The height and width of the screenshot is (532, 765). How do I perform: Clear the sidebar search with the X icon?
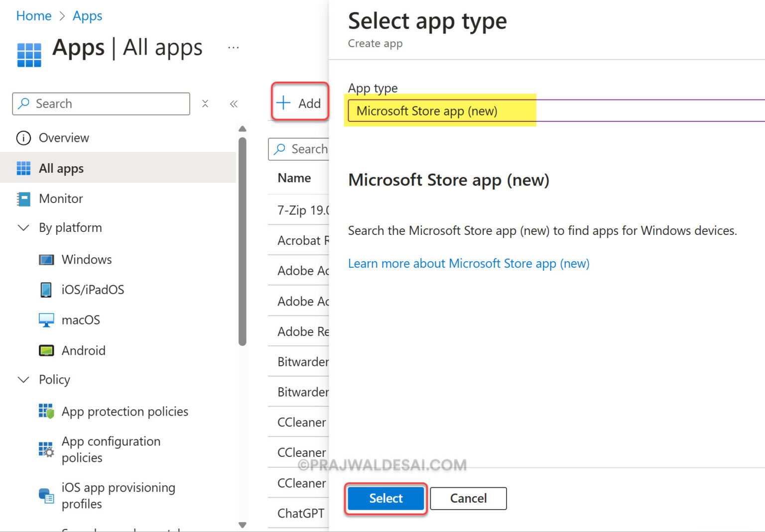pyautogui.click(x=205, y=104)
